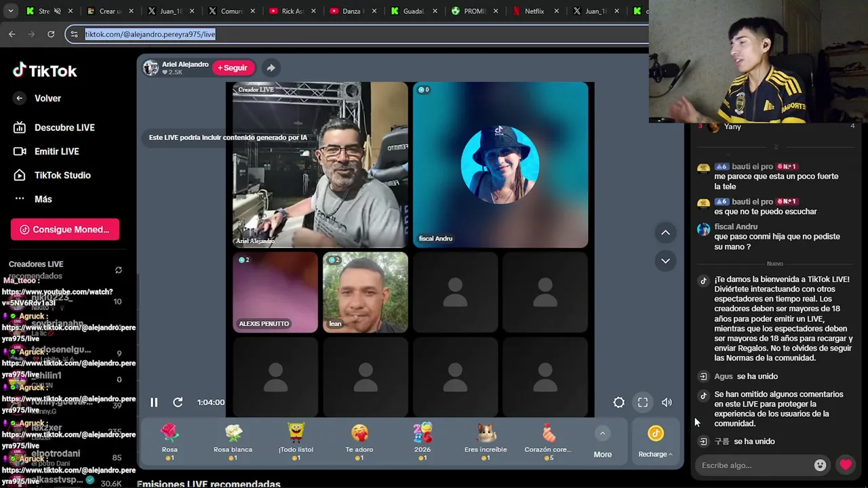Screen dimensions: 868x488
Task: Switch to the Crear tab
Action: 111,11
